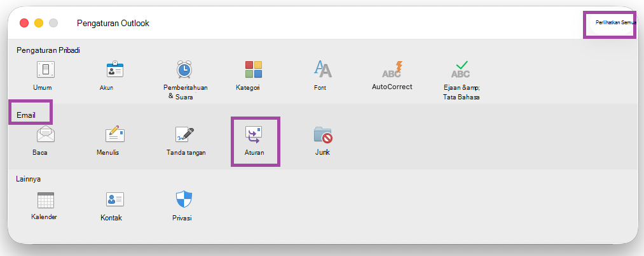The image size is (644, 256).
Task: Click the Email section header
Action: pos(26,115)
